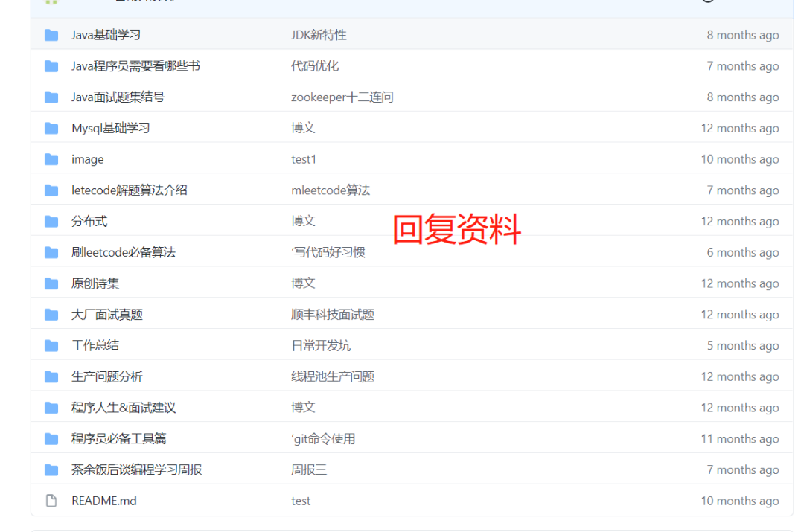This screenshot has height=532, width=804.
Task: Open commit message 日常开发坑
Action: [321, 345]
